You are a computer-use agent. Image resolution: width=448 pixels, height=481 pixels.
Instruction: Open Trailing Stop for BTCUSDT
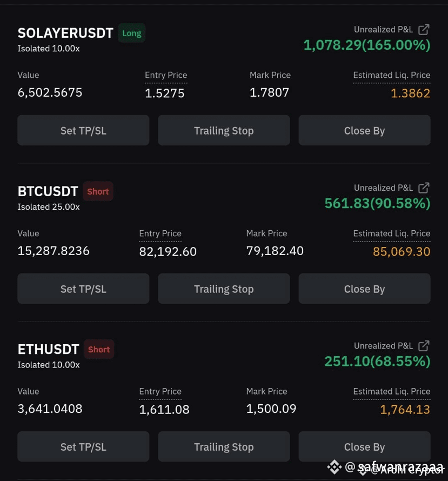point(224,289)
